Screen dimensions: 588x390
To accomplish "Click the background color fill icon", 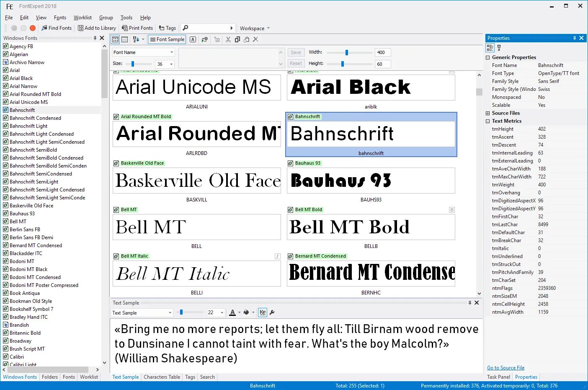I will tap(246, 313).
